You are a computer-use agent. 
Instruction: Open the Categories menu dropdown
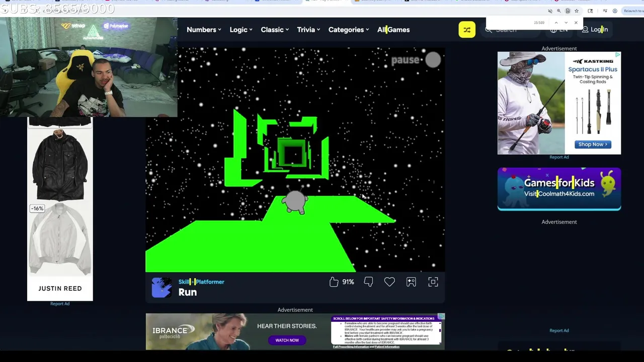tap(349, 30)
